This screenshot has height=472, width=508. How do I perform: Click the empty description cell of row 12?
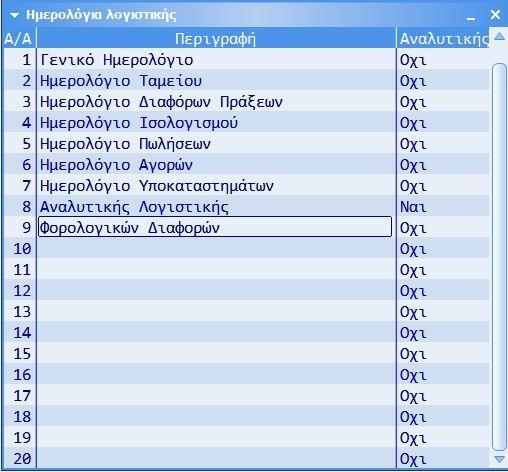click(216, 291)
